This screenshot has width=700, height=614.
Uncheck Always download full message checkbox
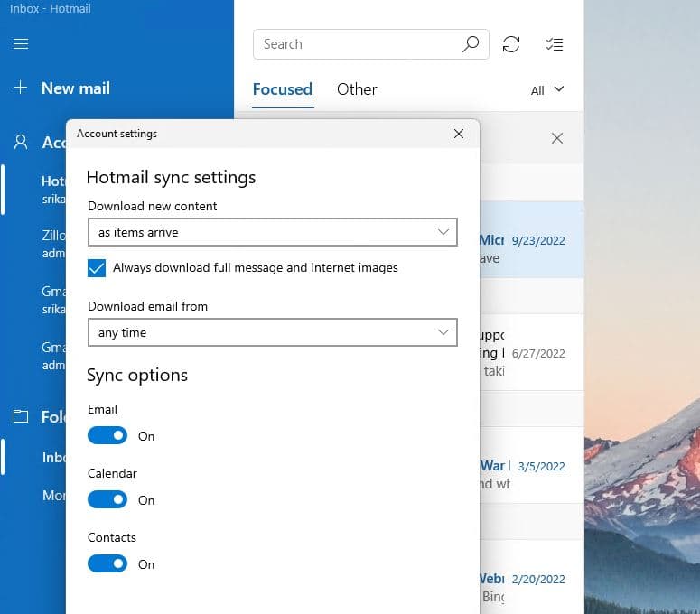(98, 268)
